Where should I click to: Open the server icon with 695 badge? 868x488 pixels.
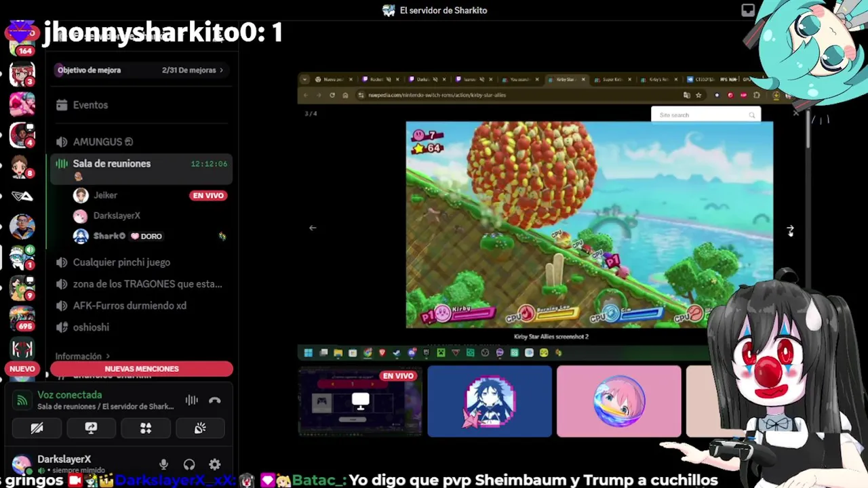(x=22, y=317)
